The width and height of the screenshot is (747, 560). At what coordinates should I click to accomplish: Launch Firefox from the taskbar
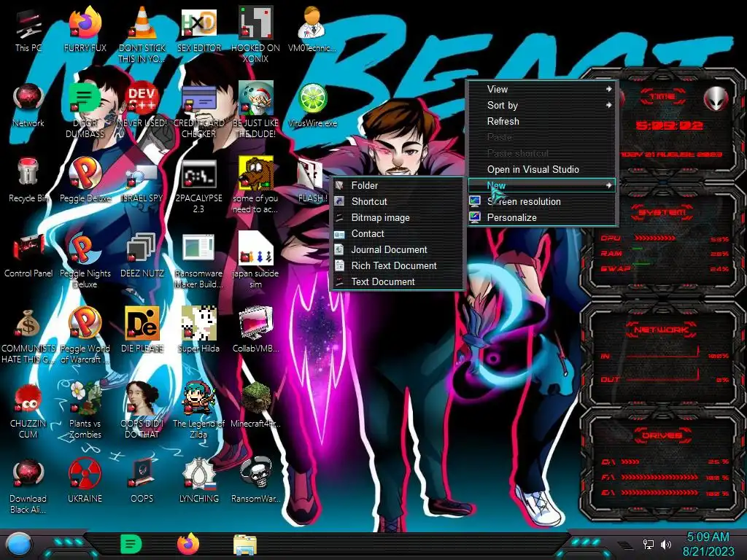pos(188,544)
